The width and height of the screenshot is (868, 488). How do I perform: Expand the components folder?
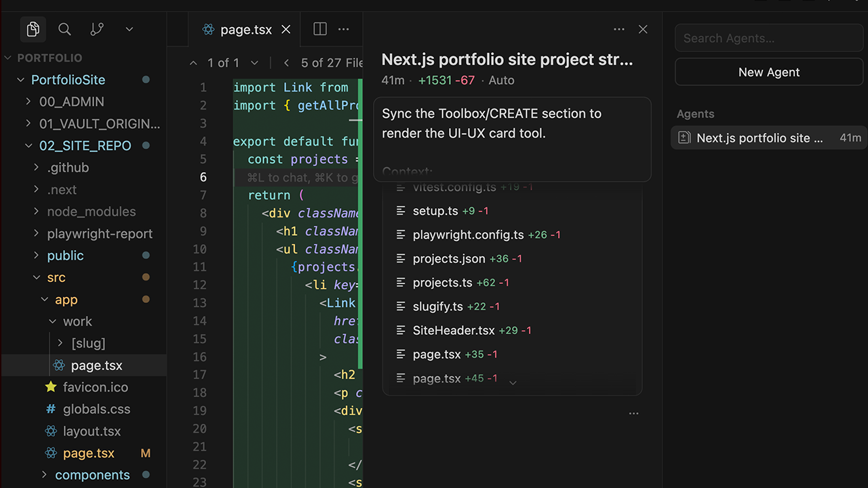[43, 475]
